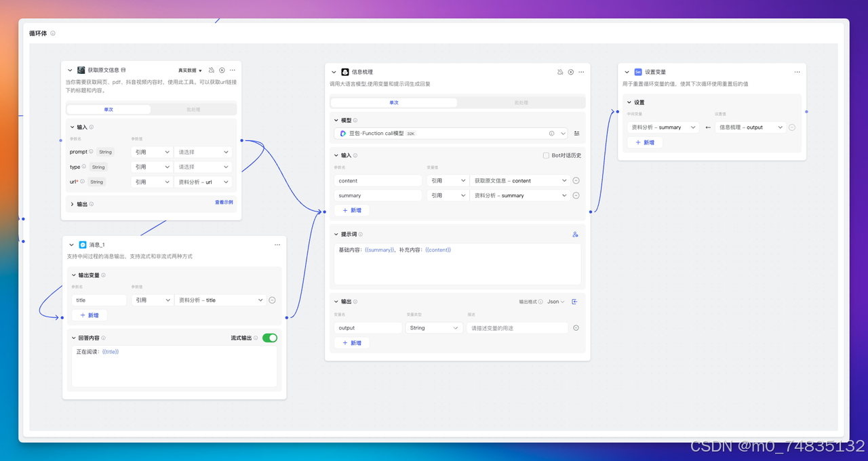Open model settings sliders icon
The width and height of the screenshot is (868, 461).
(576, 134)
